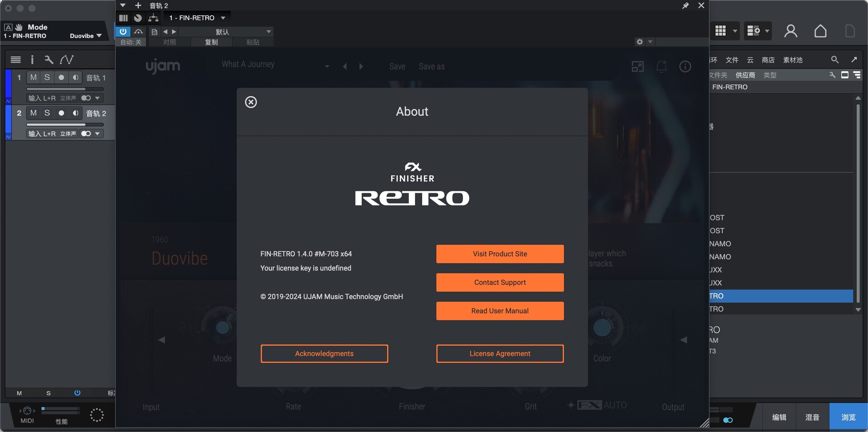This screenshot has width=868, height=432.
Task: Toggle stereo link switch on 音轨 2
Action: click(x=86, y=133)
